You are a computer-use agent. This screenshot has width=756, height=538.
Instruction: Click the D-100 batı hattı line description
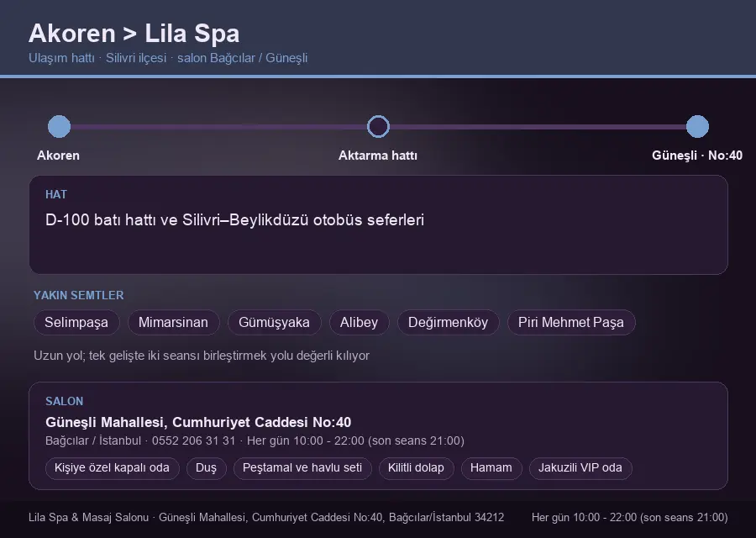pyautogui.click(x=235, y=220)
